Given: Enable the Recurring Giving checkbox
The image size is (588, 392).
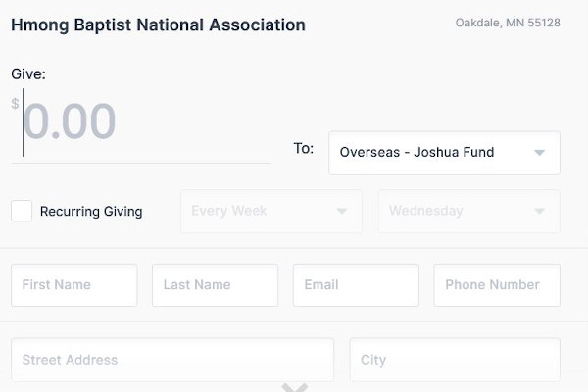Looking at the screenshot, I should click(22, 211).
